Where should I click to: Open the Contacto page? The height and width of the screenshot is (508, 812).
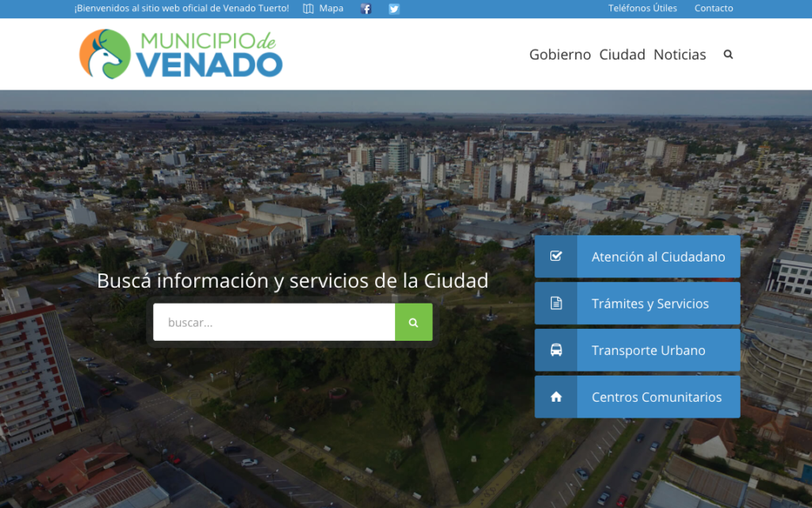pyautogui.click(x=714, y=8)
